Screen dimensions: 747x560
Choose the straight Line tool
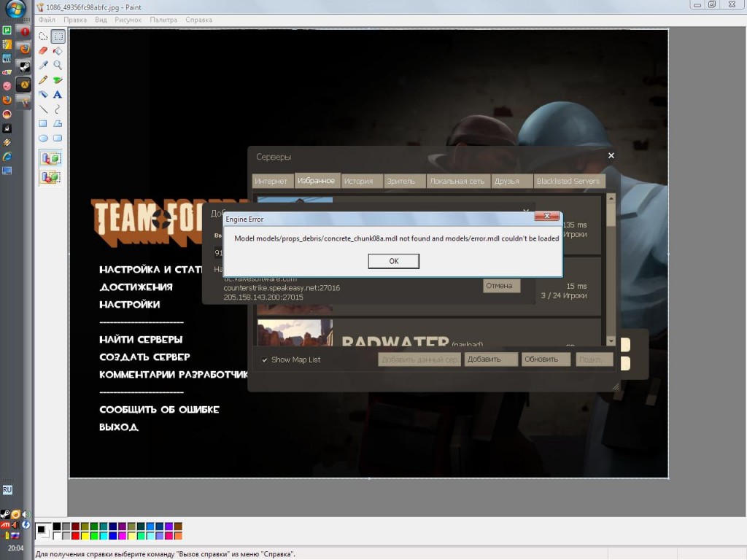coord(43,109)
